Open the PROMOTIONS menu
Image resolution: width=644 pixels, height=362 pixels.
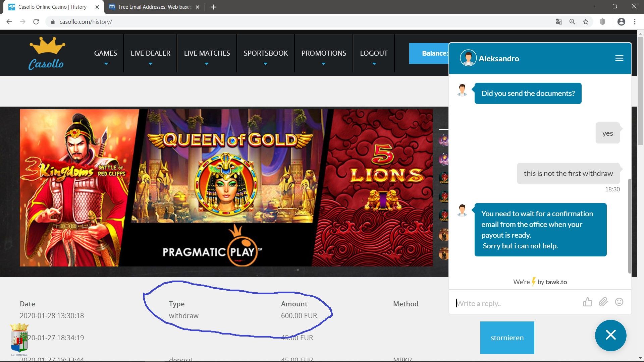click(x=324, y=53)
